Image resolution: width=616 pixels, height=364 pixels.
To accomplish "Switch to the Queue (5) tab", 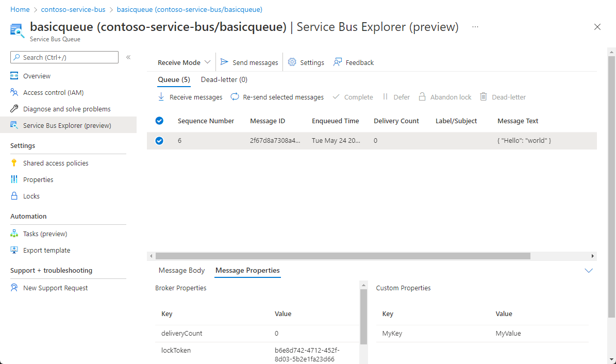I will (x=174, y=80).
